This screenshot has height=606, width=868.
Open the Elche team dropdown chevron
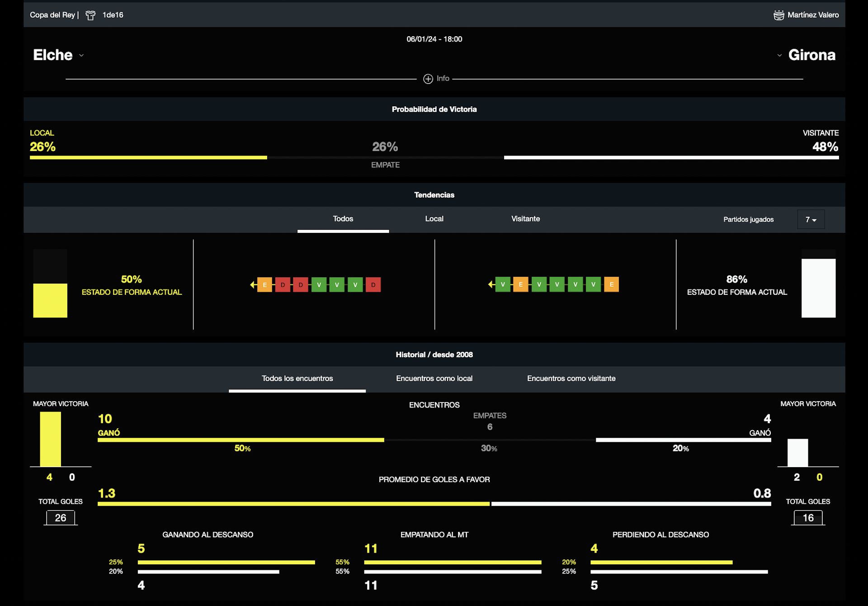(x=81, y=56)
